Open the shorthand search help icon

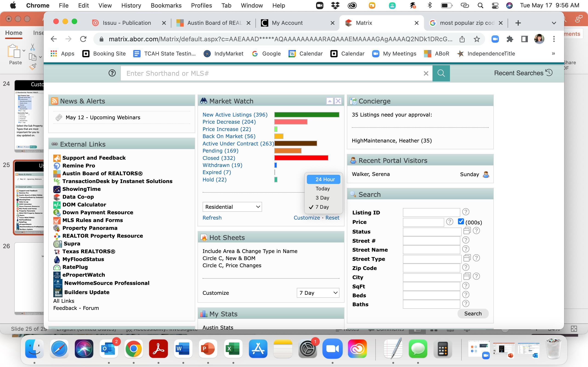[112, 73]
